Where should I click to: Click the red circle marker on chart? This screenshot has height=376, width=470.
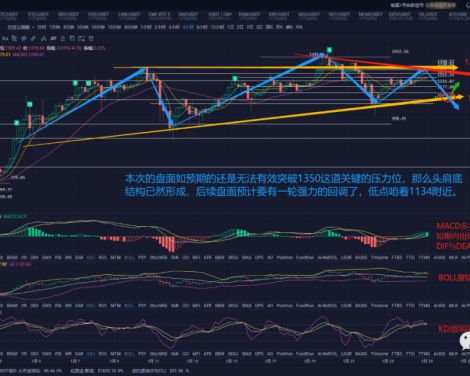pyautogui.click(x=448, y=97)
